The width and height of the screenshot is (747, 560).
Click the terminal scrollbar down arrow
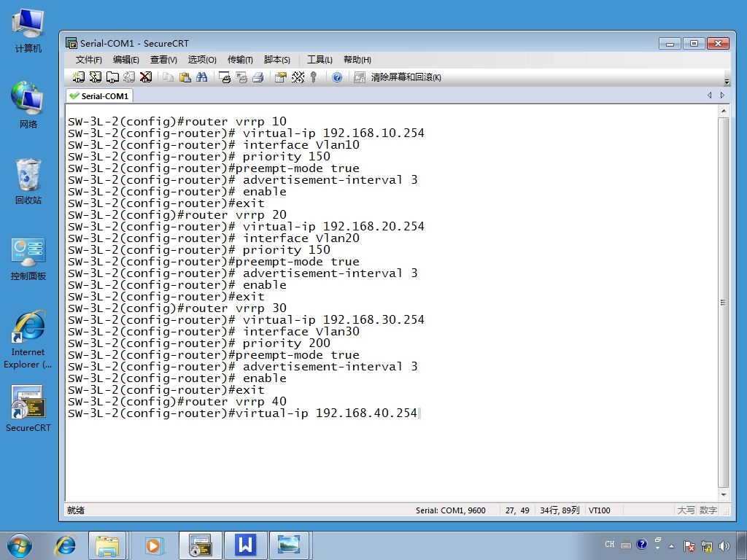[x=723, y=495]
